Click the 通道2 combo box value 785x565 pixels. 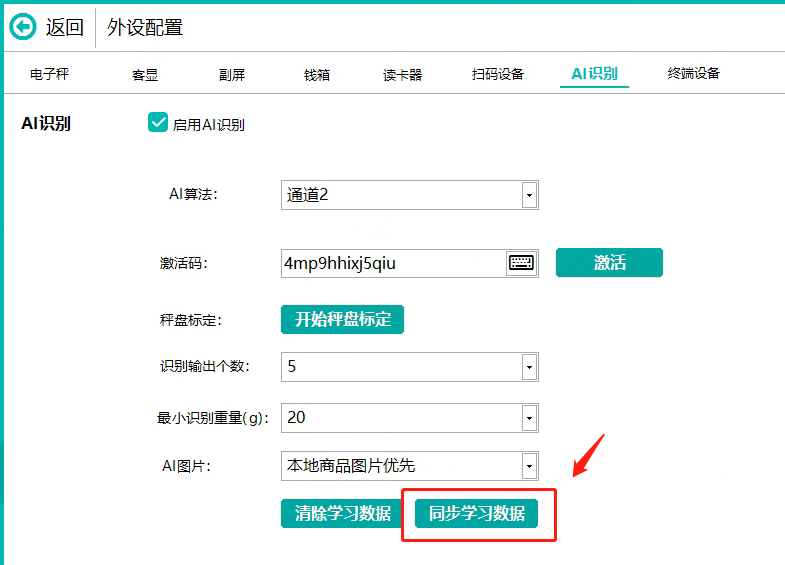coord(307,195)
